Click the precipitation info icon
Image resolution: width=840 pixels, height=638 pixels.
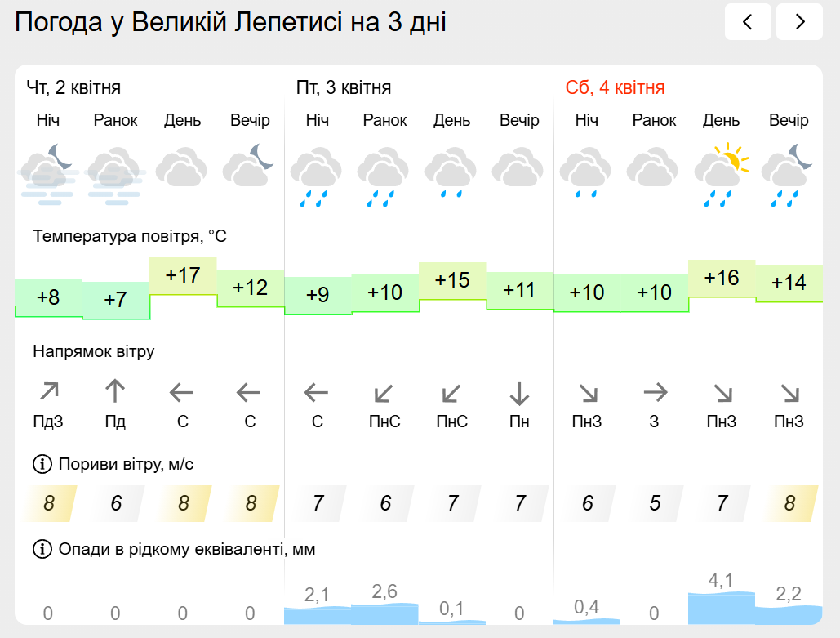click(42, 549)
